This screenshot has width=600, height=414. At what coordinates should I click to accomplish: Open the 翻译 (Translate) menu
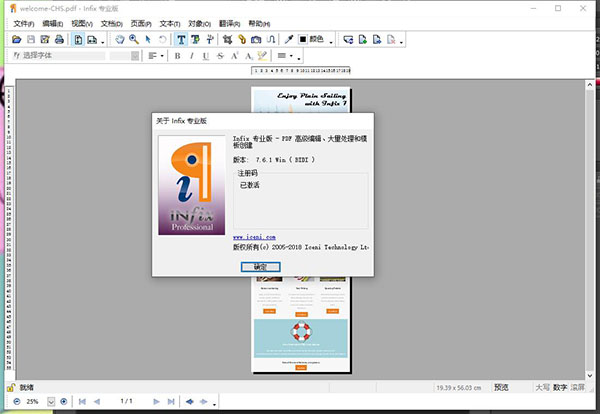[x=229, y=24]
